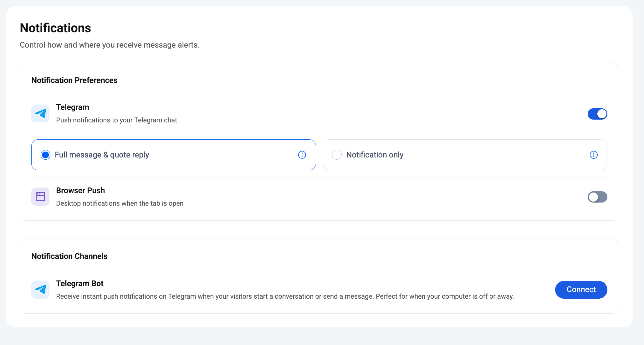Click the Telegram Bot description text
The height and width of the screenshot is (345, 644).
(285, 296)
